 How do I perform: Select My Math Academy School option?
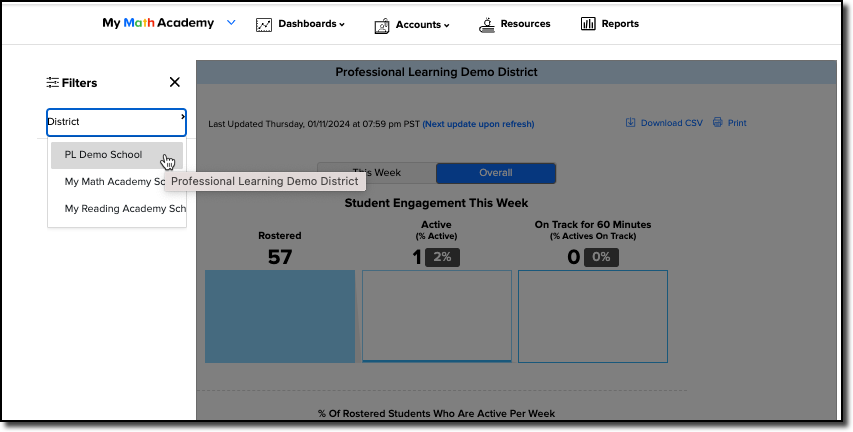pyautogui.click(x=117, y=182)
